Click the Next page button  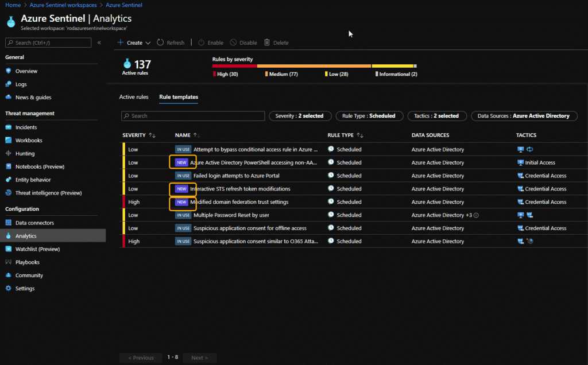click(200, 358)
